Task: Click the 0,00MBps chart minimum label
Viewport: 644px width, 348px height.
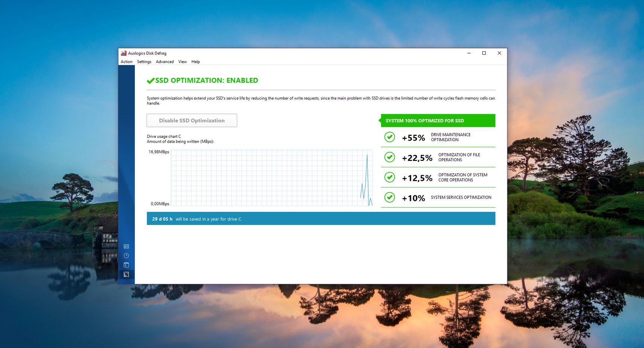Action: (160, 204)
